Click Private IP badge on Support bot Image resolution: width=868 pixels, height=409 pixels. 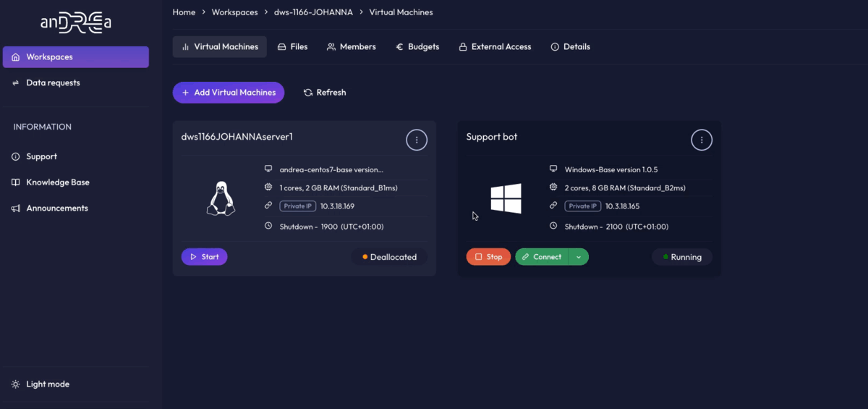tap(583, 206)
